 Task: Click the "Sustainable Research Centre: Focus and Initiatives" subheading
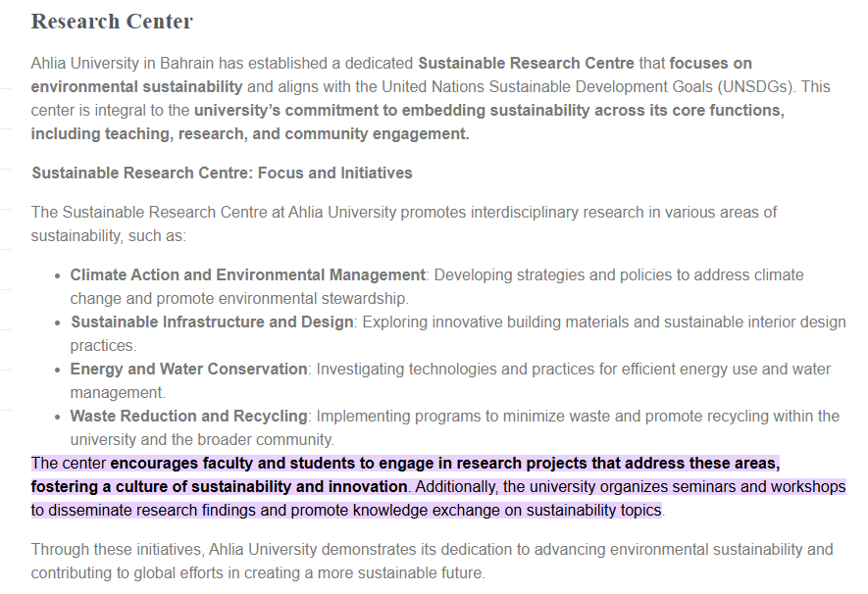click(x=222, y=173)
